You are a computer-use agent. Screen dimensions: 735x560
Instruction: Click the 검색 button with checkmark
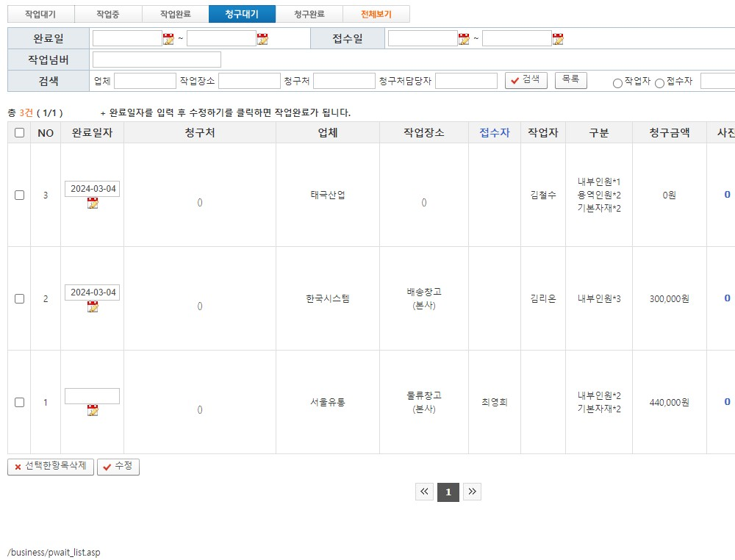(526, 80)
